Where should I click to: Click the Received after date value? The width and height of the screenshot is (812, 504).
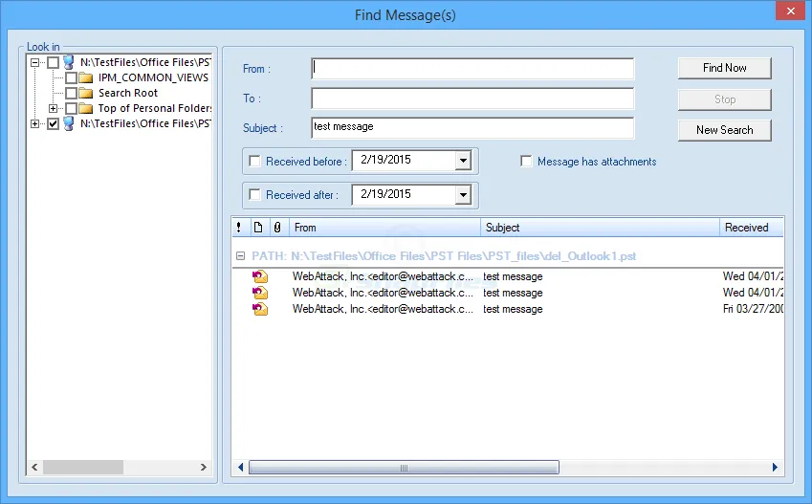click(385, 194)
